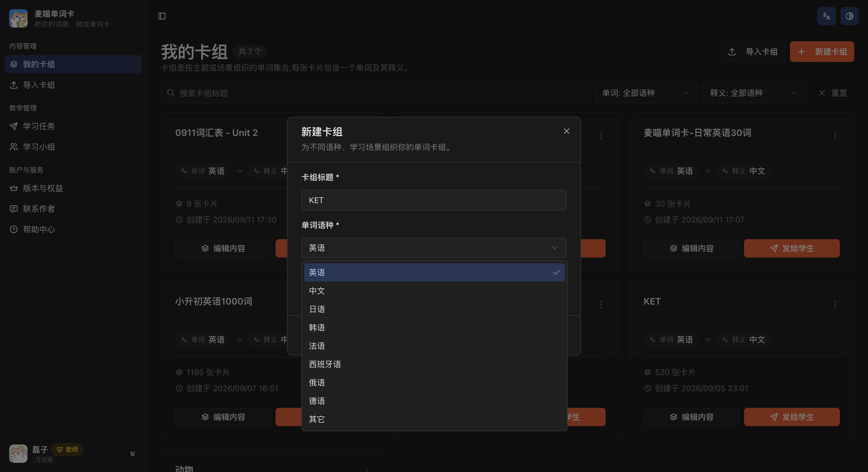Click 编辑内容 on the 小升初英语1000词 card

point(223,417)
